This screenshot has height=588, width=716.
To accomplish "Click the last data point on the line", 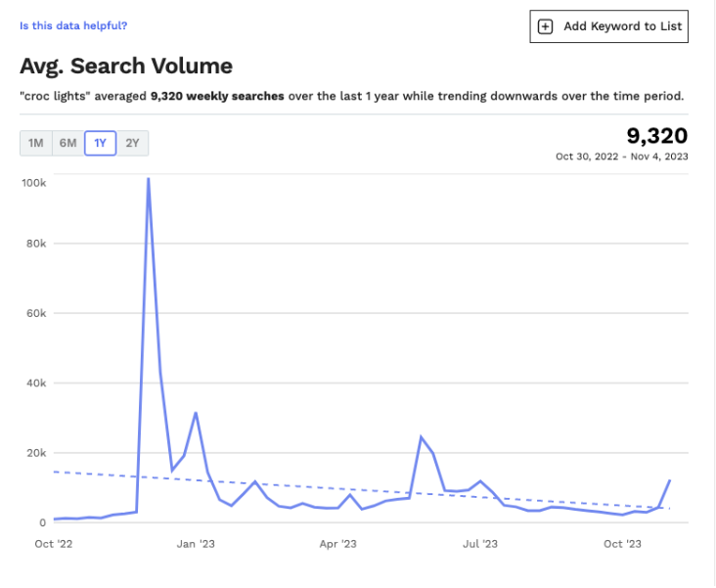I will [670, 480].
